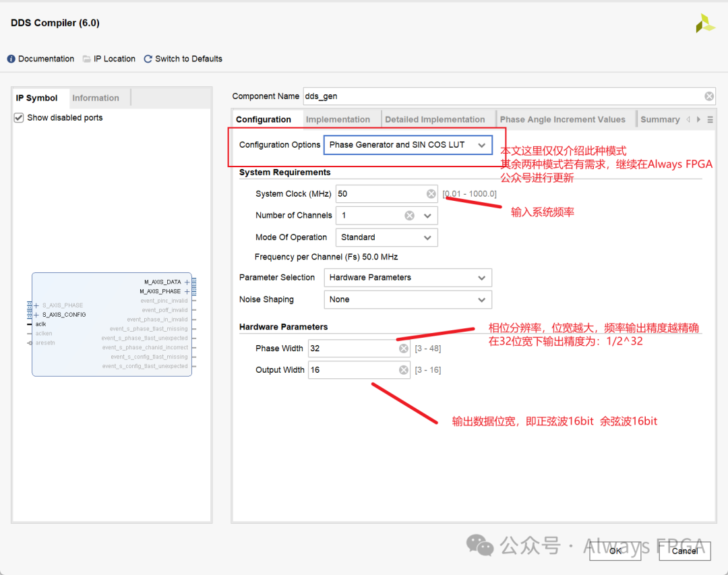Viewport: 728px width, 575px height.
Task: Switch to the IP Symbol tab
Action: click(x=36, y=98)
